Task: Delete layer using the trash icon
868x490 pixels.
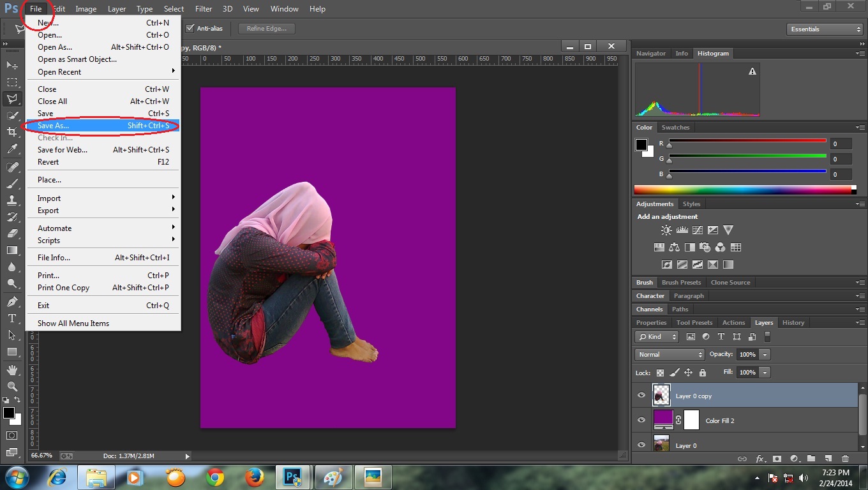Action: coord(845,458)
